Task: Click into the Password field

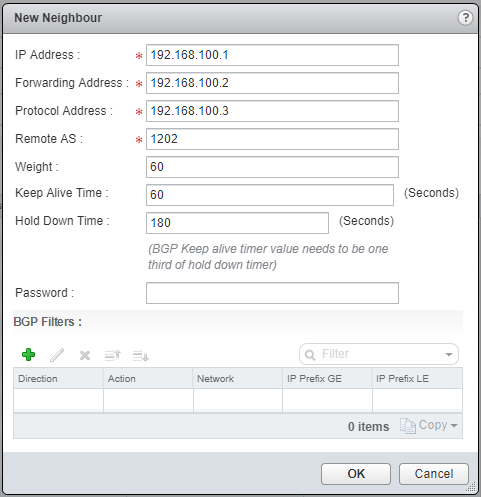Action: [272, 293]
